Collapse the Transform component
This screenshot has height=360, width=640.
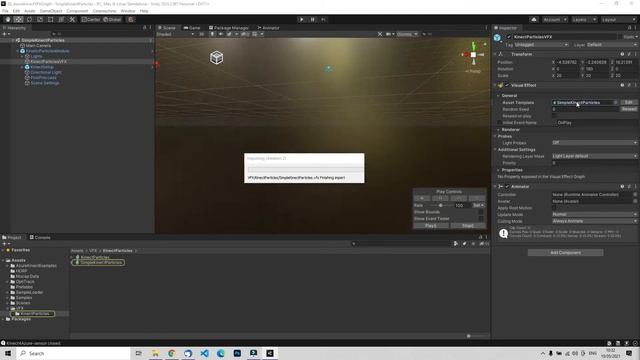coord(496,54)
